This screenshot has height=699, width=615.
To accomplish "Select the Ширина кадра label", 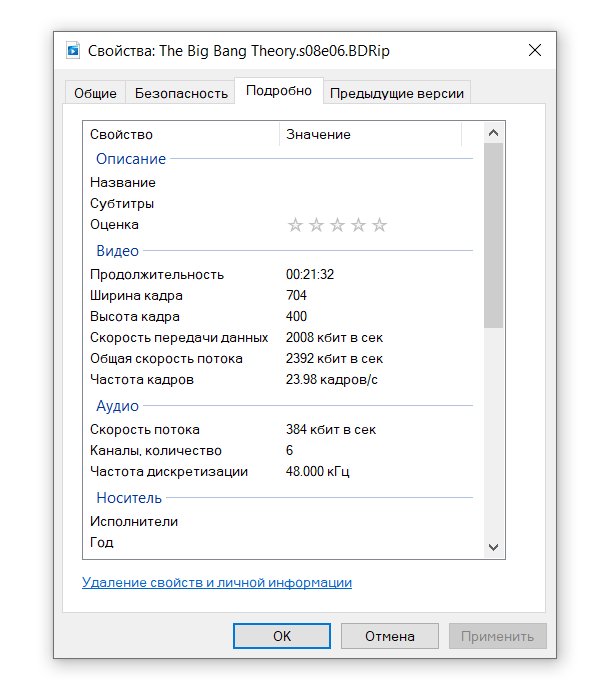I will 136,296.
